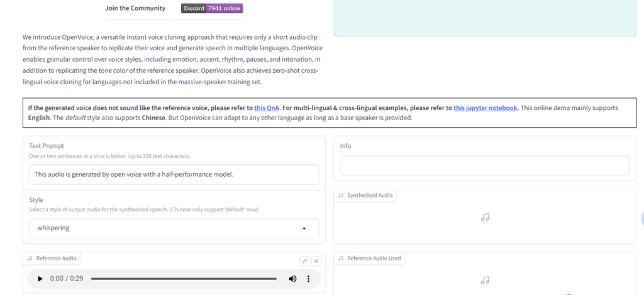
Task: Click the Discord 7941 online badge
Action: pos(212,8)
